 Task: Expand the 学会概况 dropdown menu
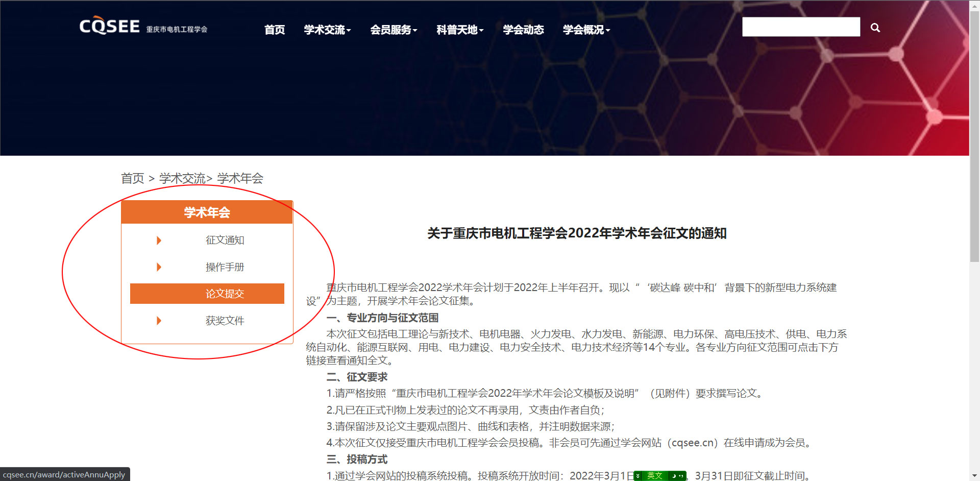click(x=586, y=30)
